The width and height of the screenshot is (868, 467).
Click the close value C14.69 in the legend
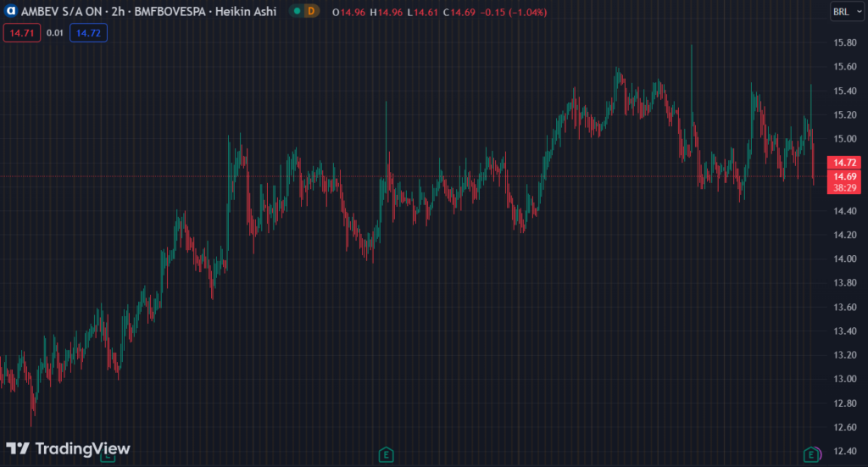[x=459, y=12]
